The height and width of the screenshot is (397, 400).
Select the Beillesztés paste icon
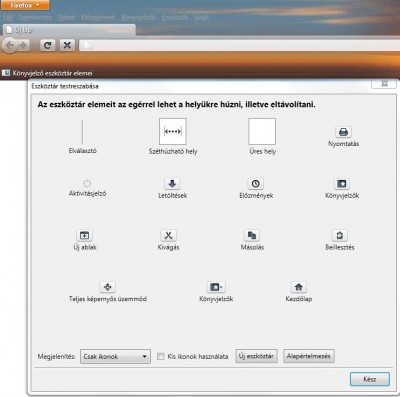click(340, 235)
